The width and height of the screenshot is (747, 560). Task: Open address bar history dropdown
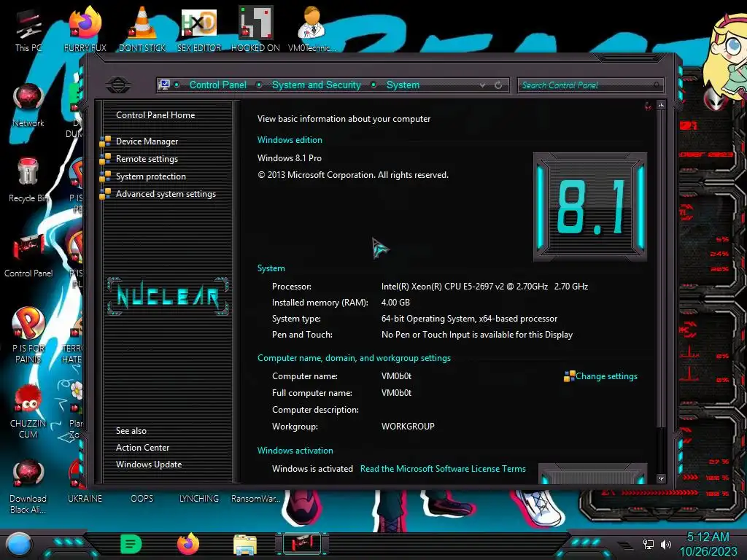coord(483,85)
